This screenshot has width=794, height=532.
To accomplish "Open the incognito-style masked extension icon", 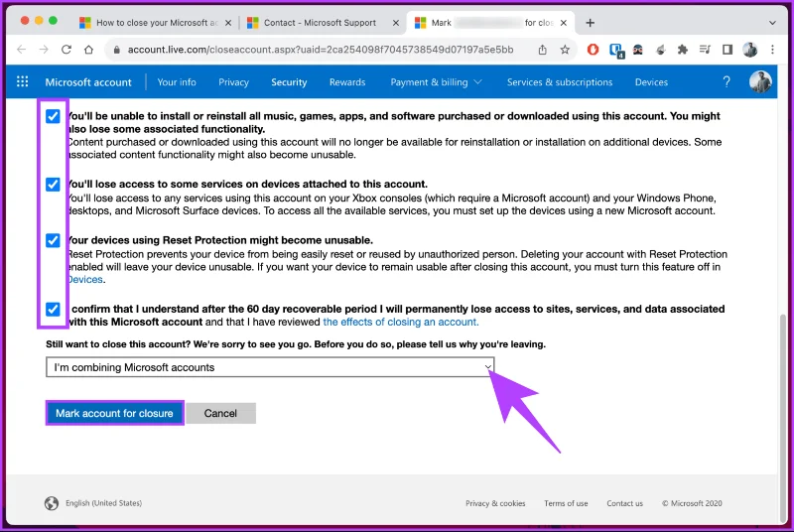I will tap(638, 50).
